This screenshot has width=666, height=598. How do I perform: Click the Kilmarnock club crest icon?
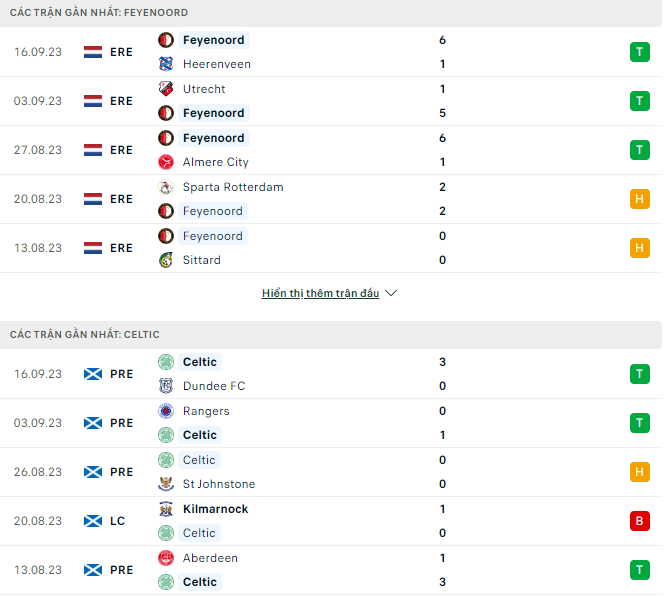click(166, 509)
